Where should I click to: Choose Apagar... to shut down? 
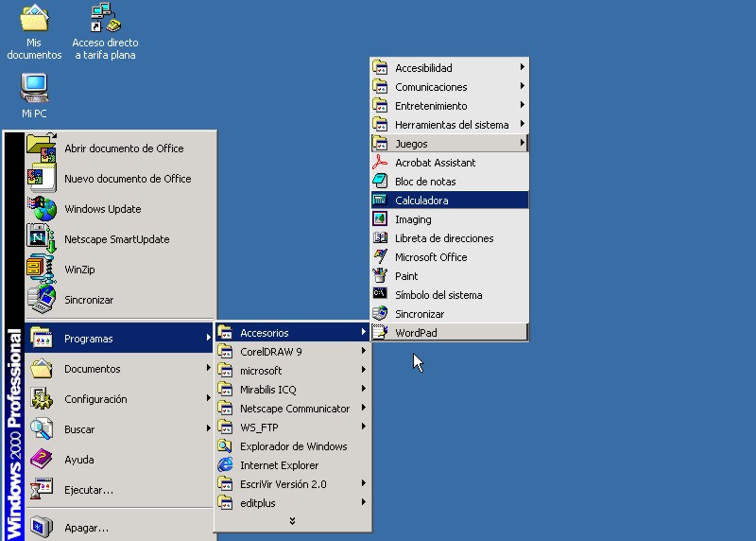(119, 527)
